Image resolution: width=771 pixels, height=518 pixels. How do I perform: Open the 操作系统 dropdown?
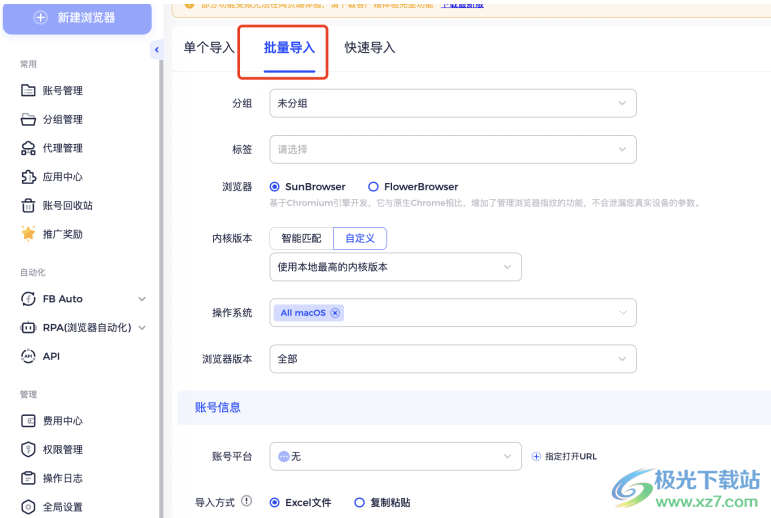click(x=453, y=313)
